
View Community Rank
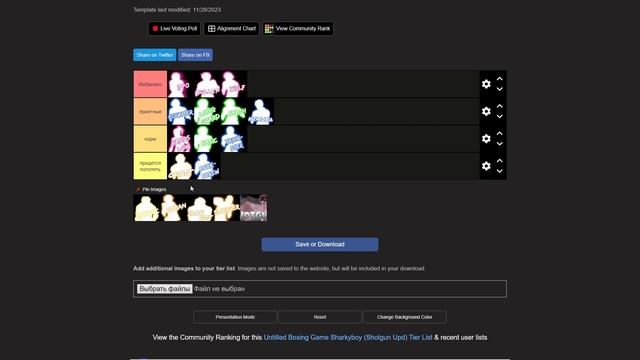pos(298,29)
